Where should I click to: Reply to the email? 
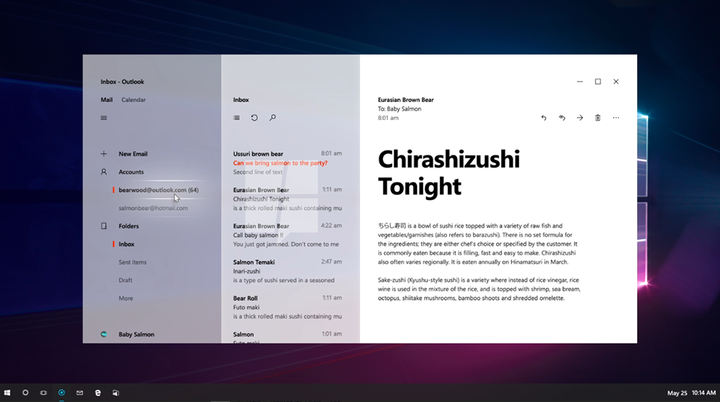[544, 118]
